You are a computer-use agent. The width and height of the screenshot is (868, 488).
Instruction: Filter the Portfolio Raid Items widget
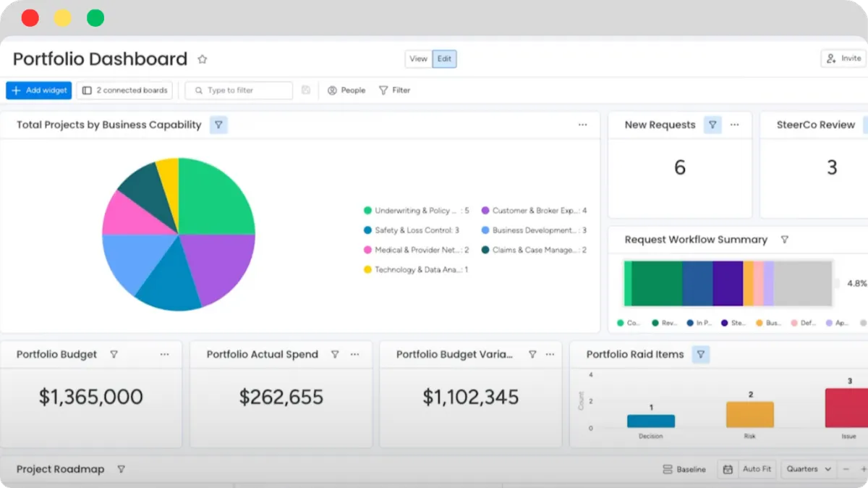coord(700,355)
